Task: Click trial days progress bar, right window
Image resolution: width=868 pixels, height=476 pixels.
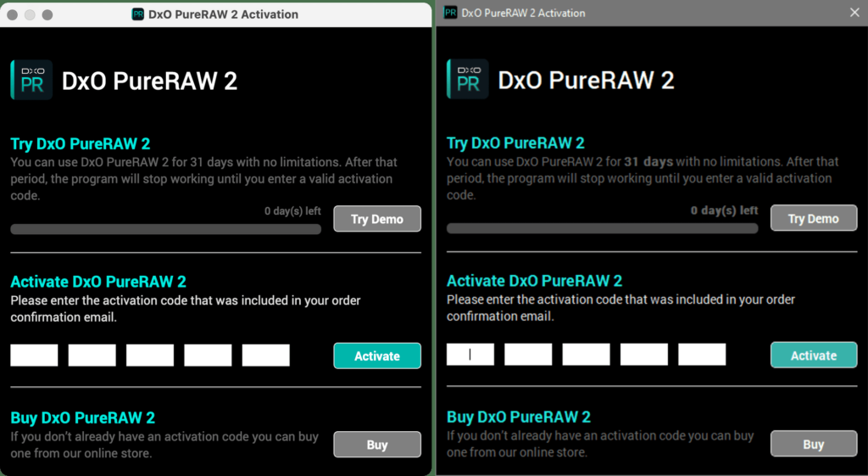Action: [x=603, y=228]
